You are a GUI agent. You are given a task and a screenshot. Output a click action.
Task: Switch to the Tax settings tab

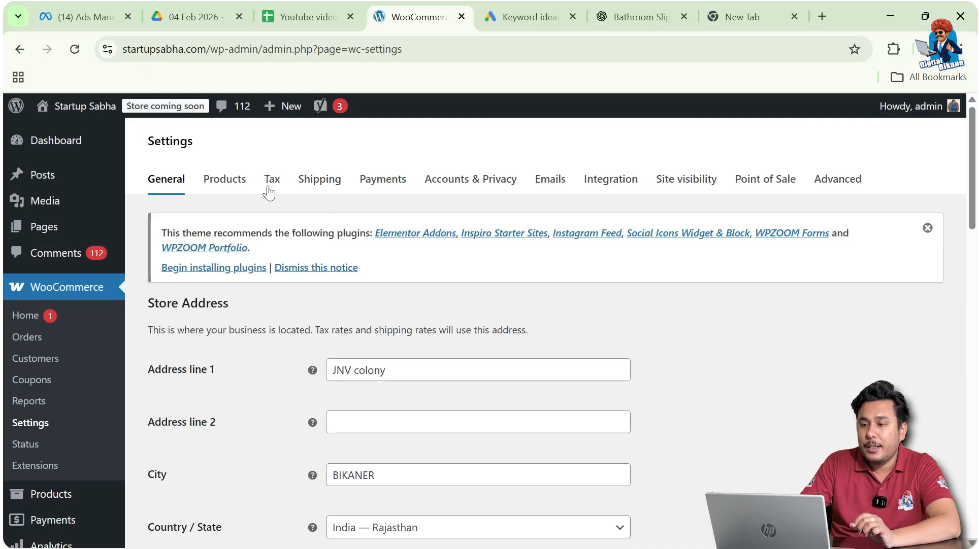272,179
